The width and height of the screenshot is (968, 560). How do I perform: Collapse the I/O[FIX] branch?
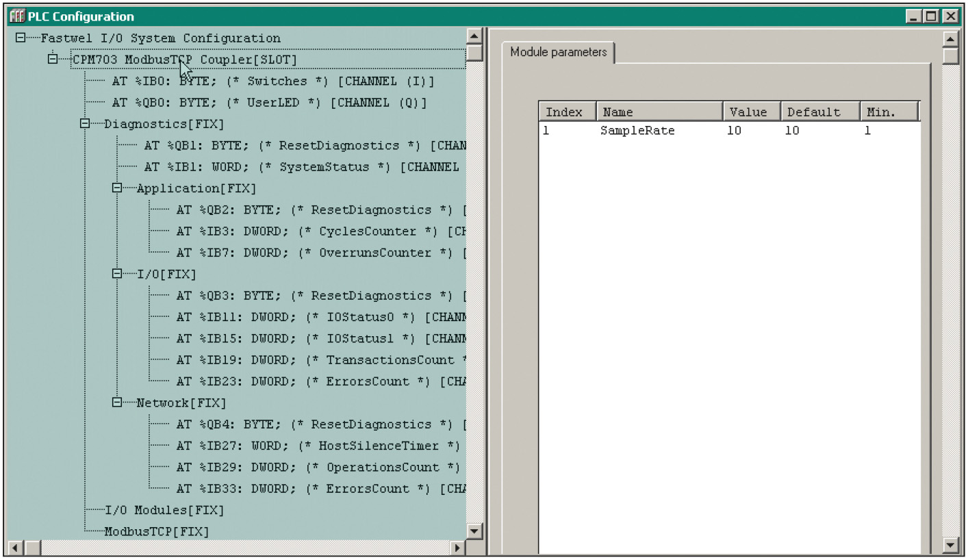pos(117,274)
